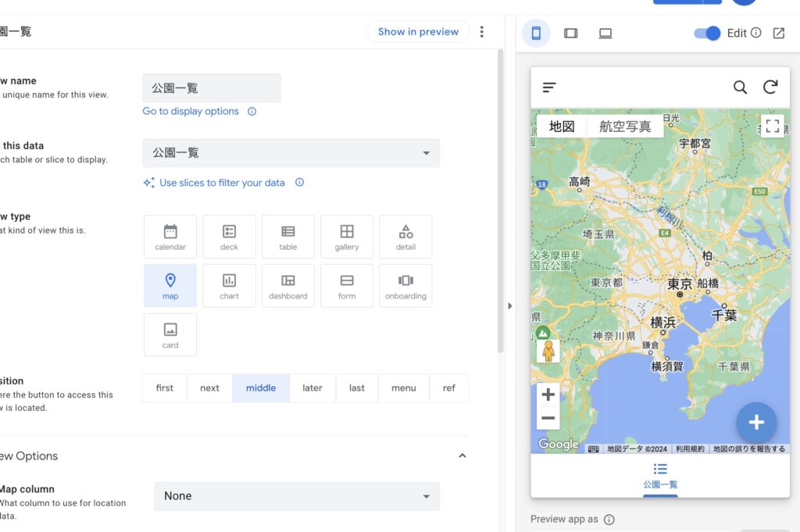Collapse the View Options section
The image size is (800, 532).
[x=462, y=456]
